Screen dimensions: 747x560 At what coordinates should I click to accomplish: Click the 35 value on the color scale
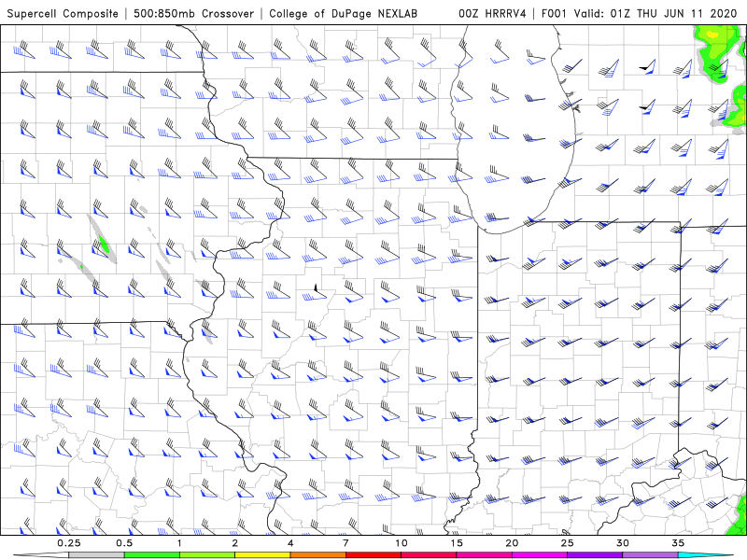pos(678,543)
